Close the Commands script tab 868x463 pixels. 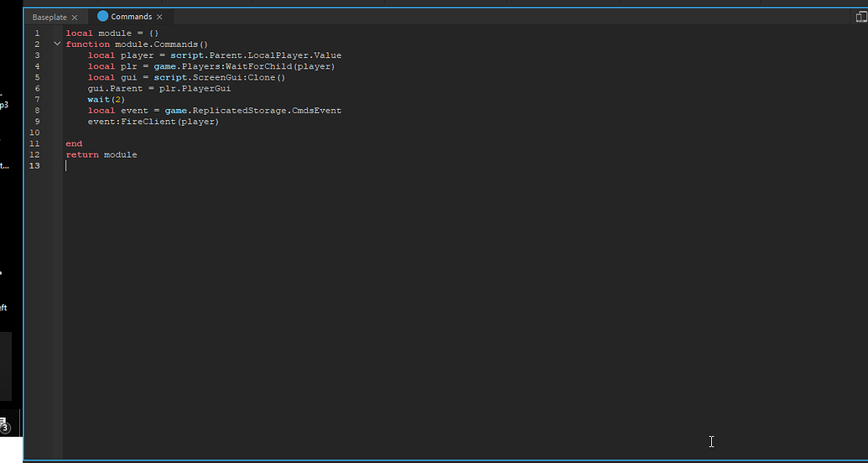[159, 17]
